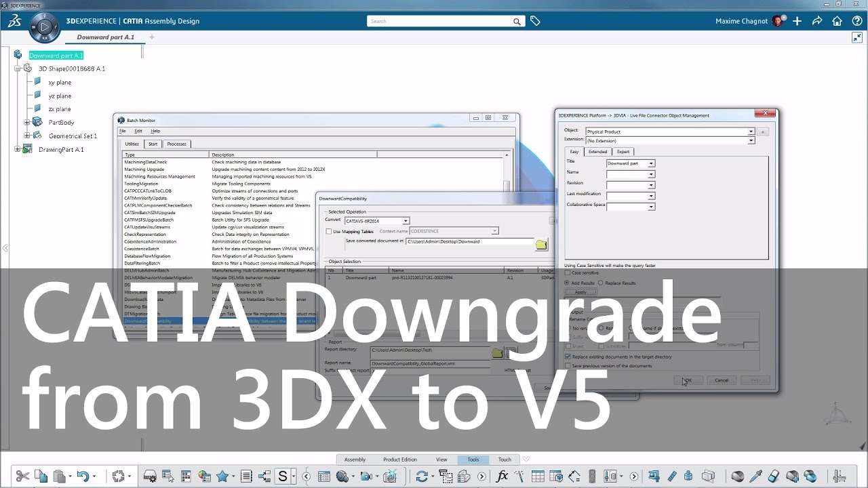
Task: Open the Edit menu in Batch Monitor
Action: click(x=138, y=131)
